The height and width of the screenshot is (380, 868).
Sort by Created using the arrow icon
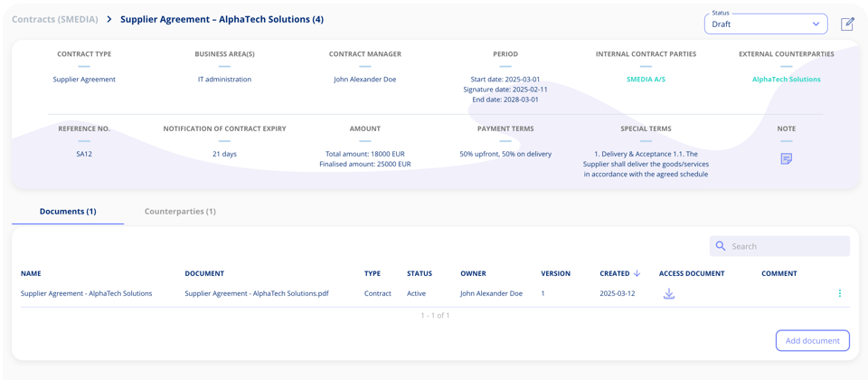click(x=637, y=273)
